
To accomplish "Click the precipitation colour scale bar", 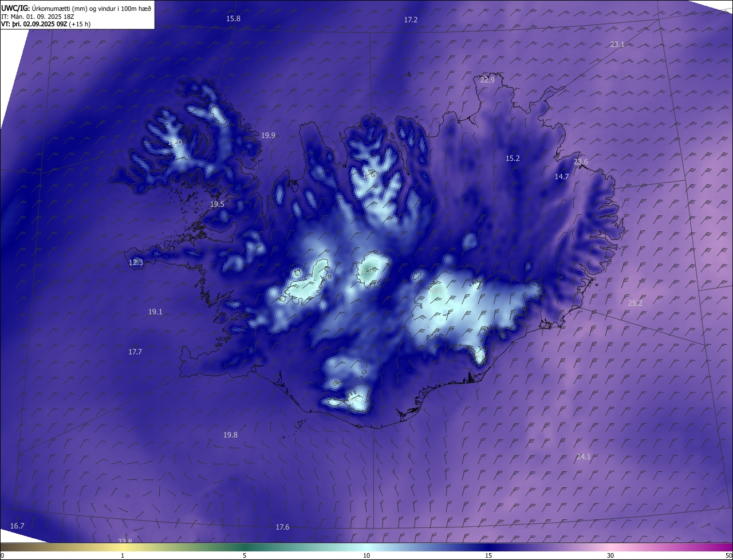I will (x=366, y=547).
